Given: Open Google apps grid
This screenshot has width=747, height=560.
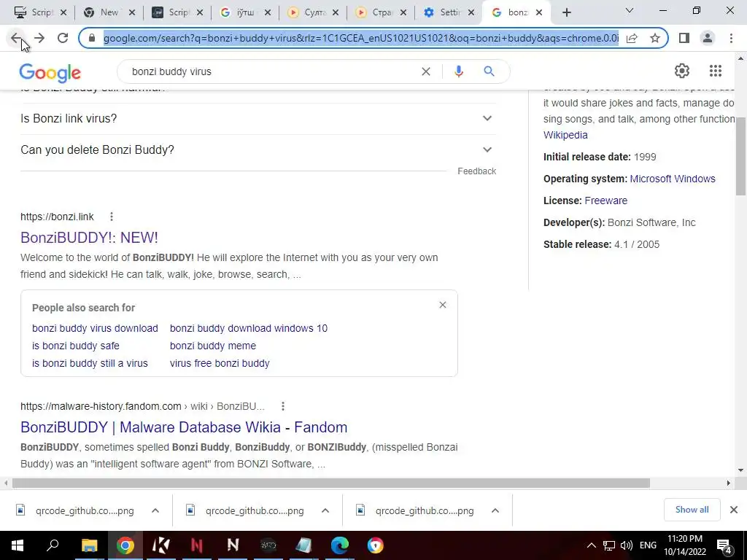Looking at the screenshot, I should click(x=716, y=71).
